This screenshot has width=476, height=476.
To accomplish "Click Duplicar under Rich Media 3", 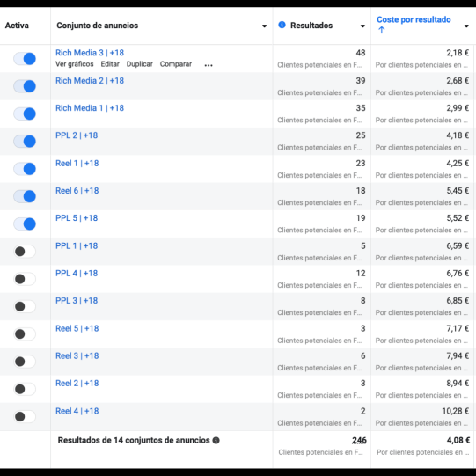I will (x=139, y=64).
